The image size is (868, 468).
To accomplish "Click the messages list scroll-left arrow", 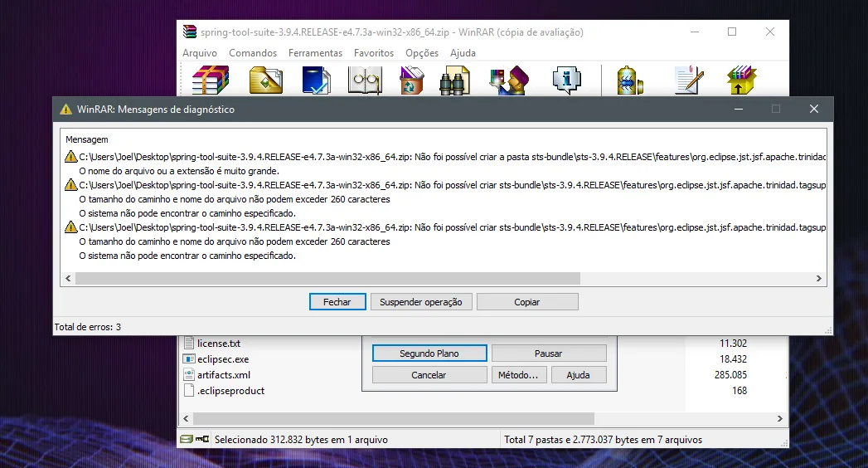I will click(x=68, y=278).
